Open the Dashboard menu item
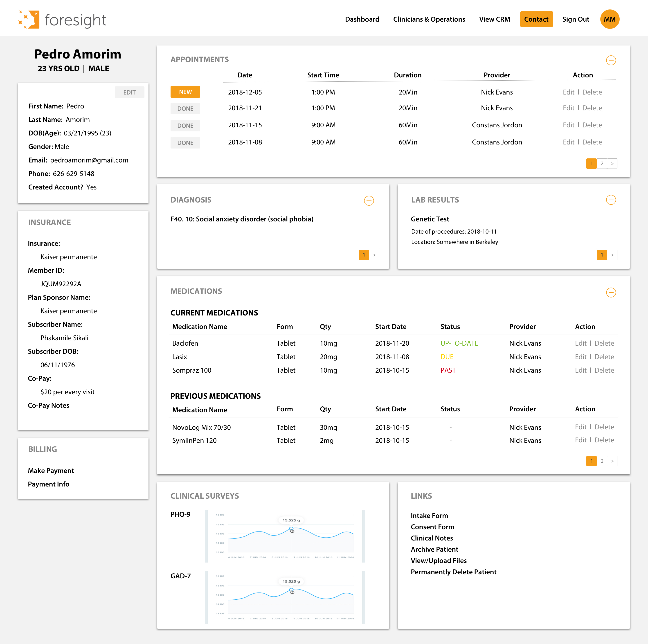The height and width of the screenshot is (644, 648). pyautogui.click(x=362, y=19)
